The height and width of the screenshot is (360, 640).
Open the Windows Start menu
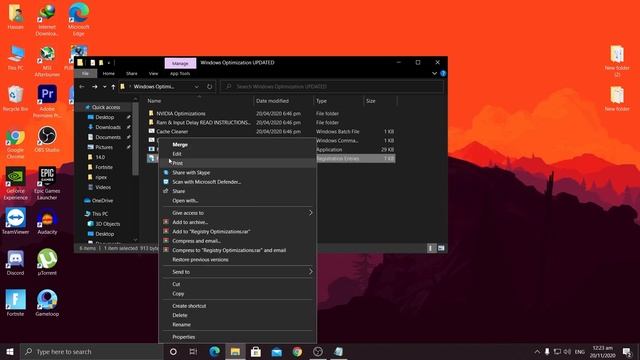(10, 351)
